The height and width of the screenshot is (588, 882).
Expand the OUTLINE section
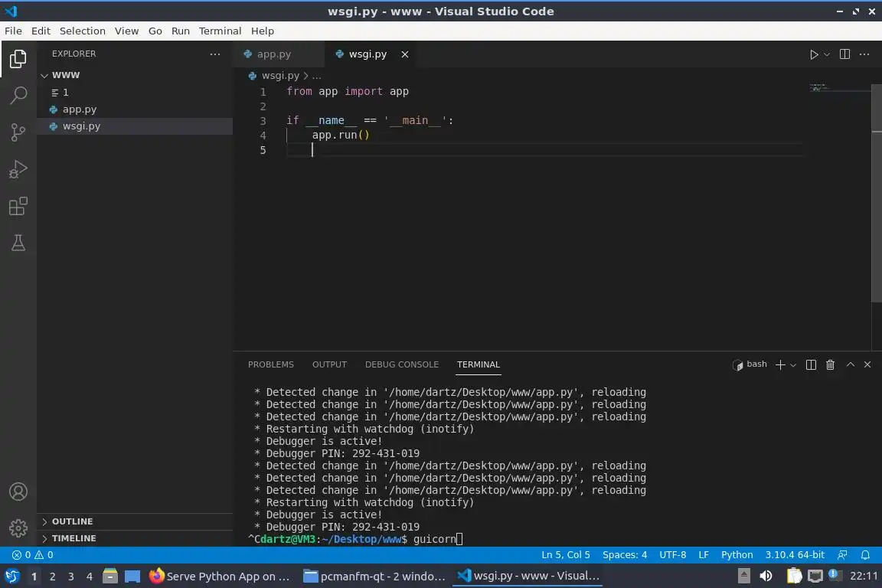(x=135, y=521)
